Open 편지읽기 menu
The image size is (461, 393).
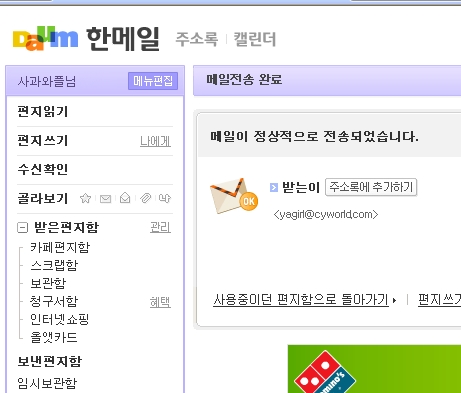click(x=43, y=111)
